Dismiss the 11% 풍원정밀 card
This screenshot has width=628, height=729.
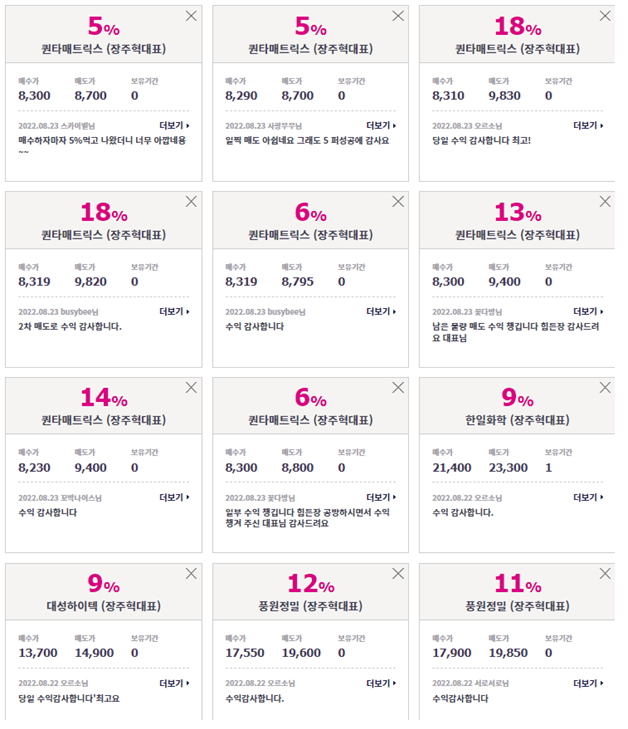(605, 573)
